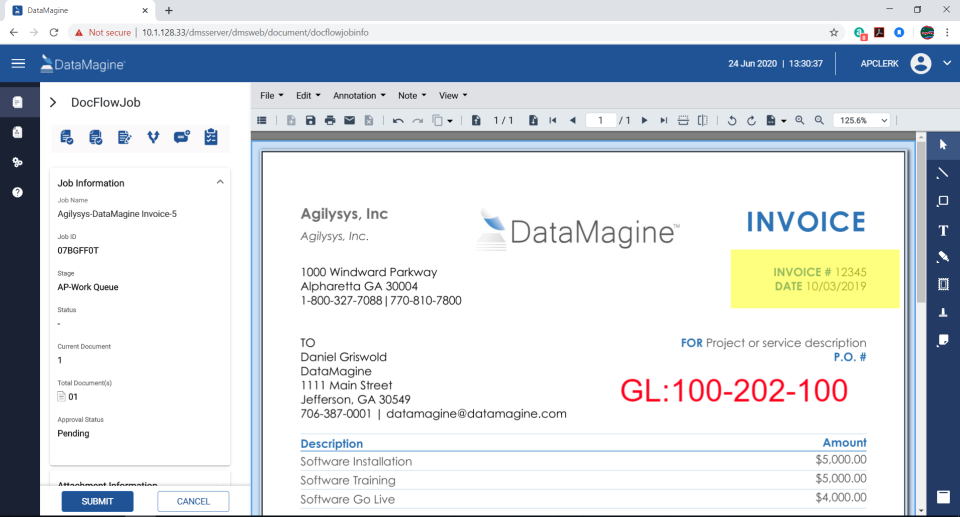Bookmark this page with star icon

click(834, 32)
